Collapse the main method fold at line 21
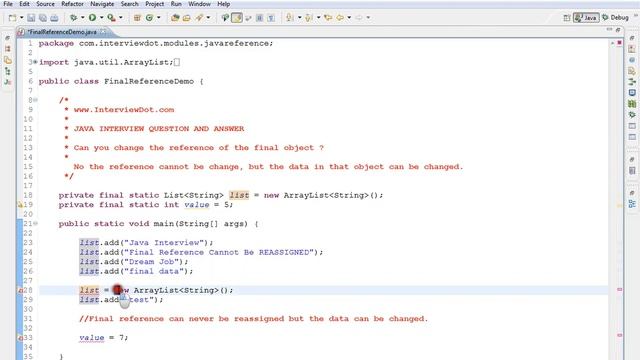The width and height of the screenshot is (640, 360). pos(35,224)
